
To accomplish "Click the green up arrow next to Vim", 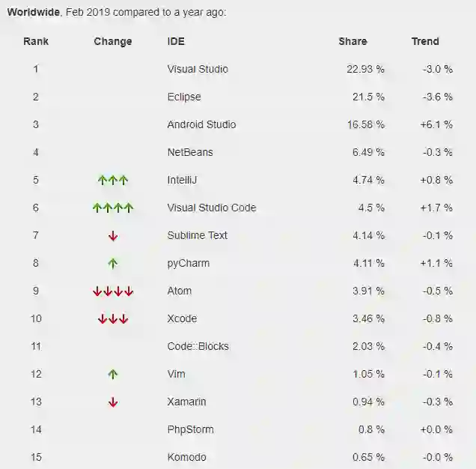I will pyautogui.click(x=113, y=374).
